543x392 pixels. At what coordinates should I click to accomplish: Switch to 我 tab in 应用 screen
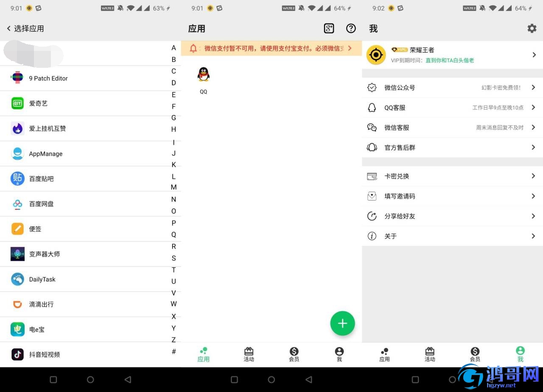tap(339, 355)
